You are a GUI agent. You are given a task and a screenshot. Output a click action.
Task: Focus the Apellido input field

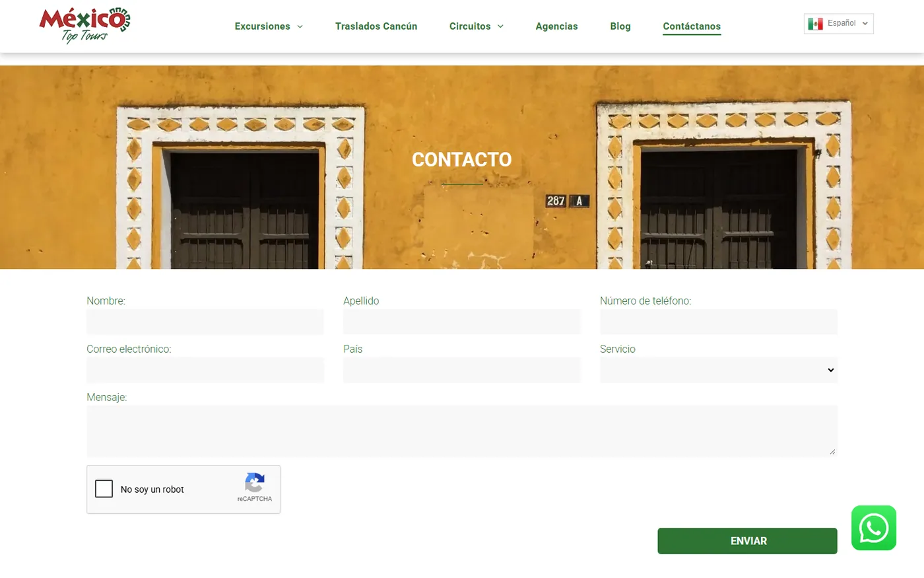(x=462, y=322)
